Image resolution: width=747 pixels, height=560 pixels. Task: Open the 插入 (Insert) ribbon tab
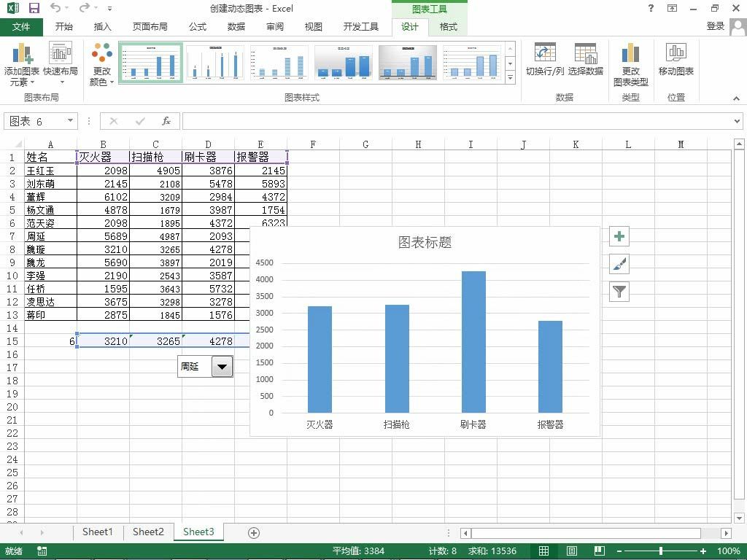(102, 27)
